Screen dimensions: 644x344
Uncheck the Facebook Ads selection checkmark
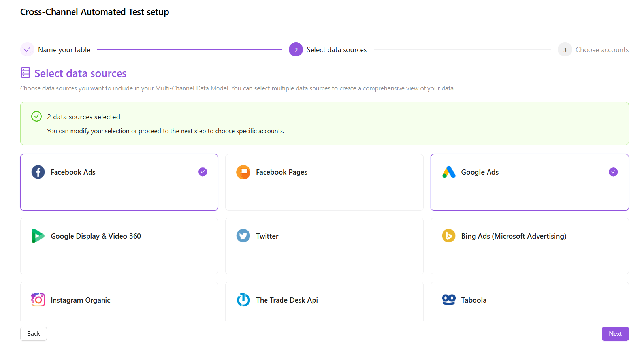(203, 172)
